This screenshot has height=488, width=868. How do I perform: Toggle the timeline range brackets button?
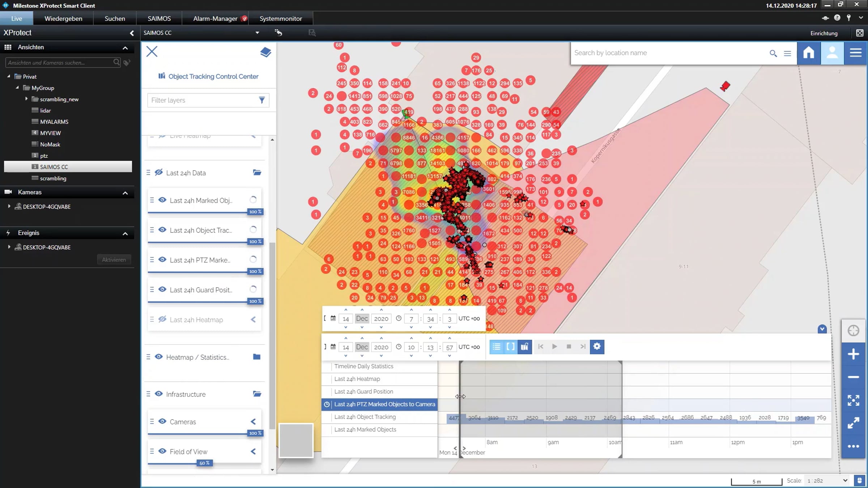pyautogui.click(x=510, y=347)
